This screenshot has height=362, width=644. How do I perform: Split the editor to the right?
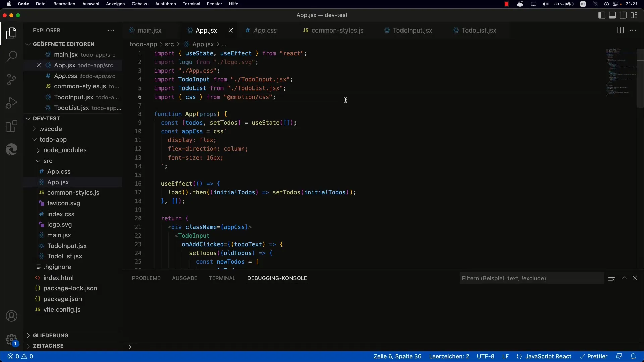(x=620, y=30)
